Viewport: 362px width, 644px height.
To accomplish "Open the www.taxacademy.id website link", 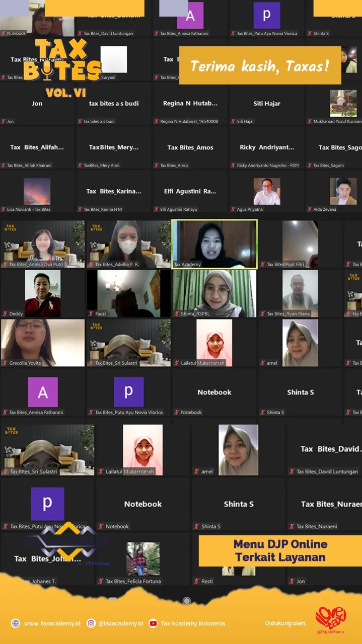I will [52, 623].
